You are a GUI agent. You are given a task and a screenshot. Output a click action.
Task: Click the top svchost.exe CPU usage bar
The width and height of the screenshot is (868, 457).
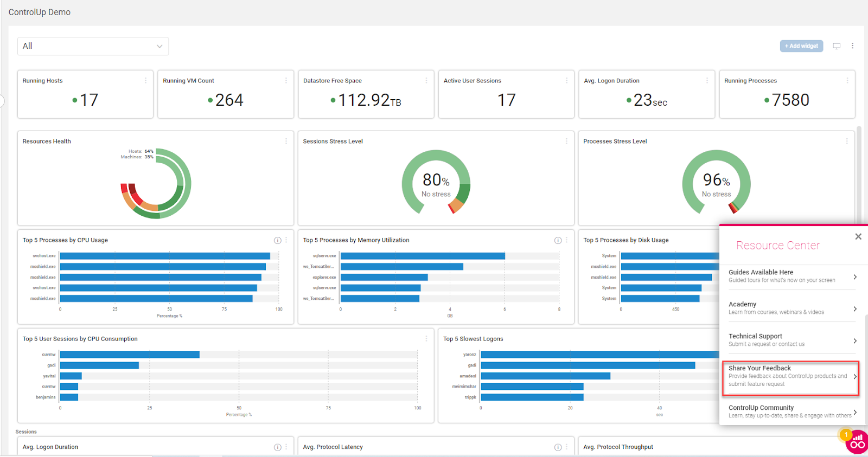click(x=165, y=256)
